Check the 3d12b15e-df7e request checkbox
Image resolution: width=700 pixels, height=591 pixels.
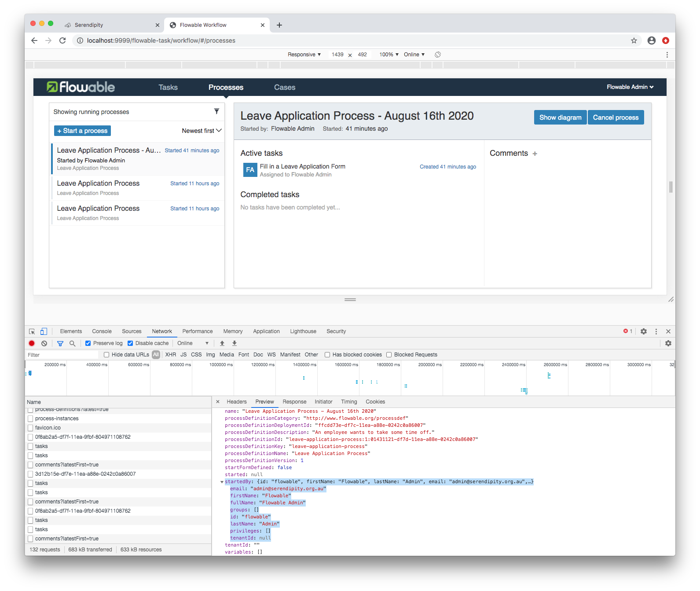pyautogui.click(x=30, y=474)
